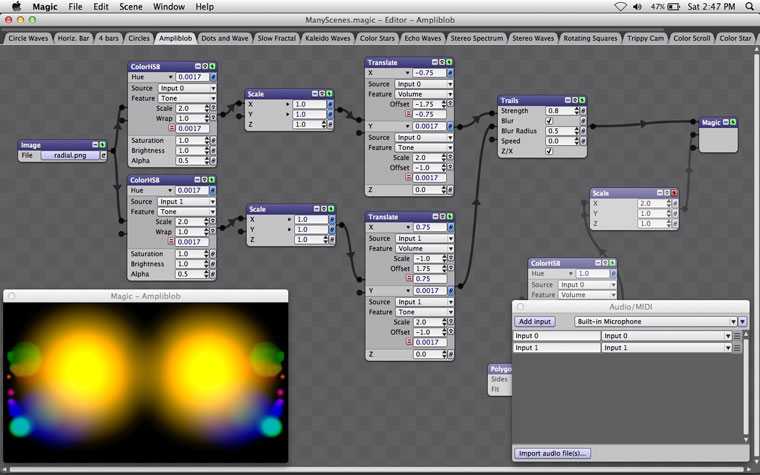Click Import audio file(s) button
The image size is (760, 475).
click(x=553, y=453)
